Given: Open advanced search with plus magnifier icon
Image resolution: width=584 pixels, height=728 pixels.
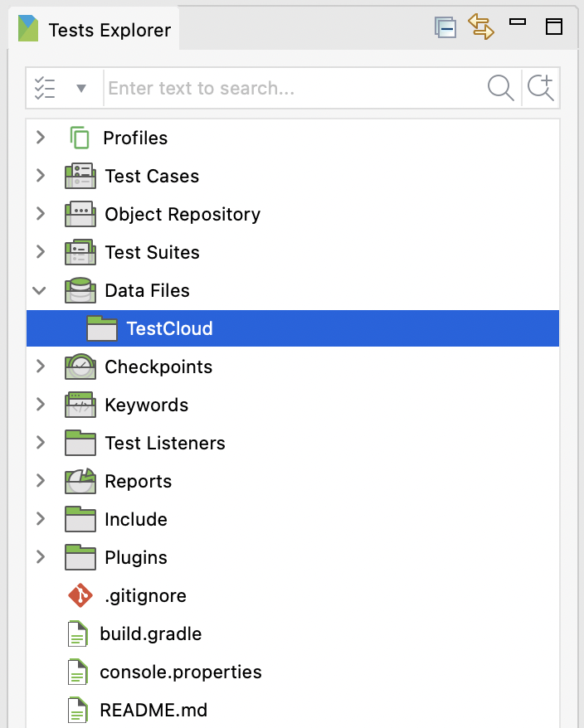Looking at the screenshot, I should (541, 88).
